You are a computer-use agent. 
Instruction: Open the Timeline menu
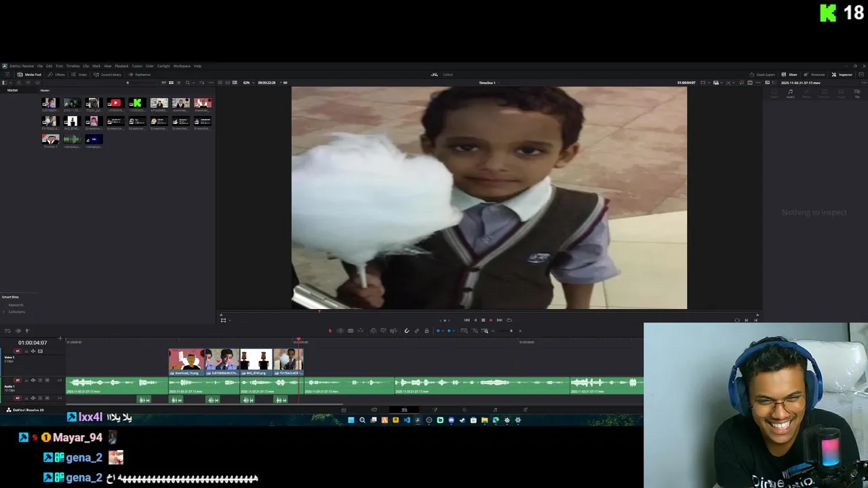[73, 66]
